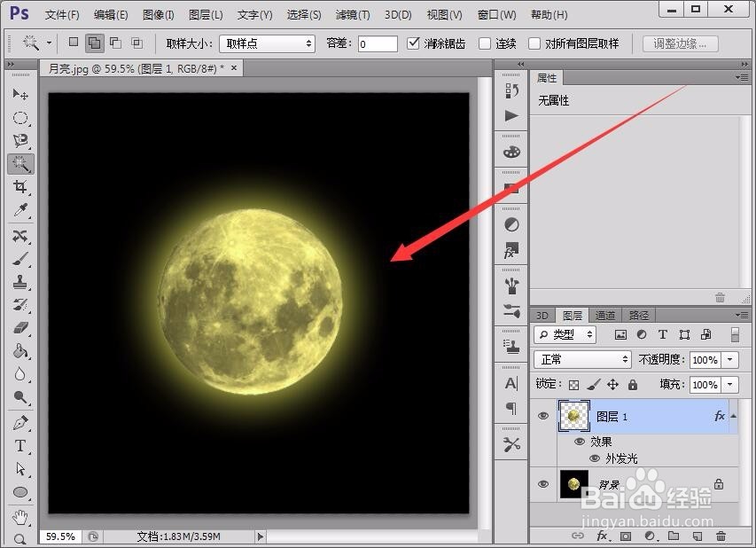756x548 pixels.
Task: Toggle 效果 visibility eye
Action: [x=579, y=442]
